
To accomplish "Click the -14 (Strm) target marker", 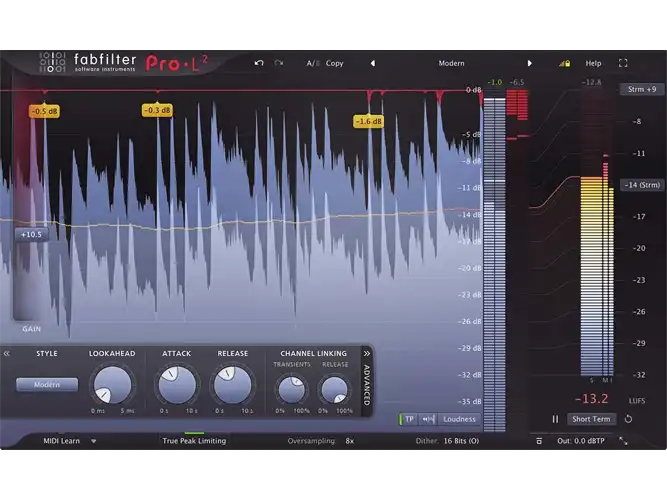I will click(642, 185).
